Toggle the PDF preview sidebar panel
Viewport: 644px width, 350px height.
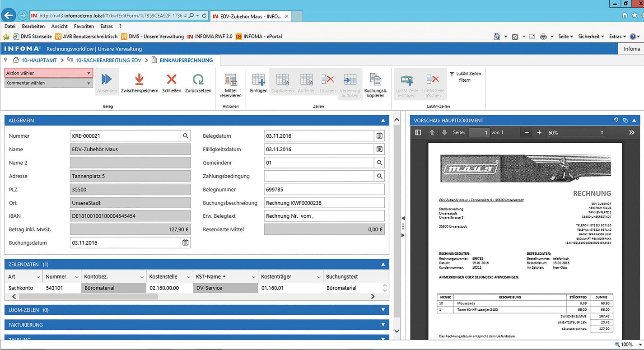point(418,133)
